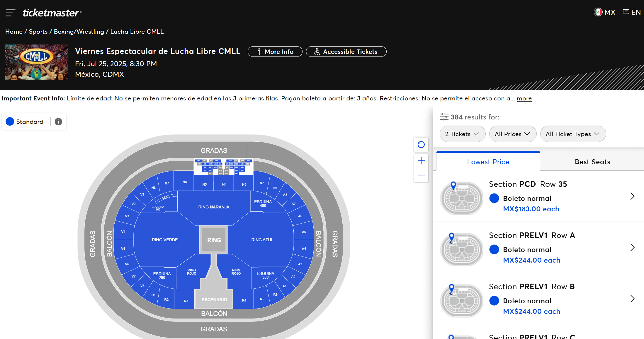Open the All Ticket Types dropdown

pos(573,134)
